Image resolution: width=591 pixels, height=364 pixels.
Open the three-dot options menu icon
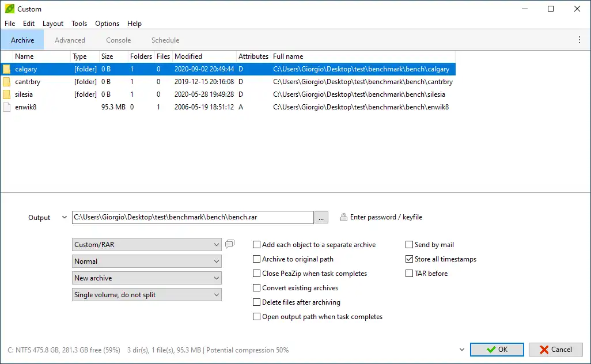(x=579, y=40)
